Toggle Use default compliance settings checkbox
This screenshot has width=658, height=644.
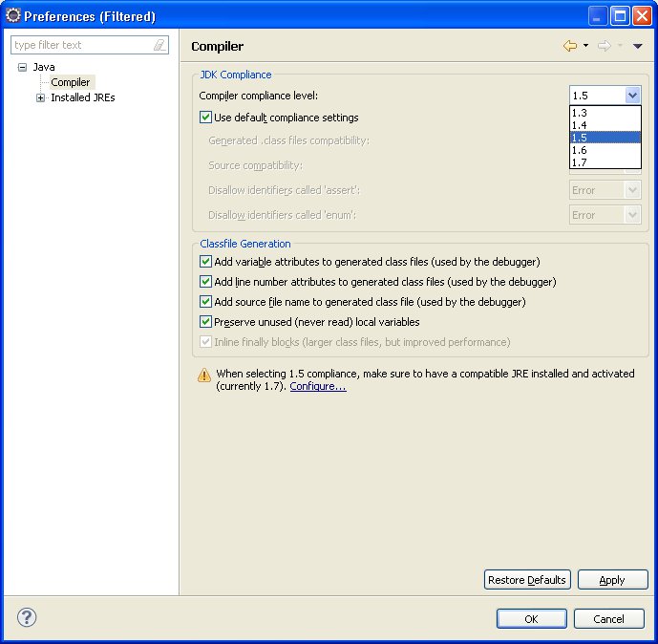[205, 118]
